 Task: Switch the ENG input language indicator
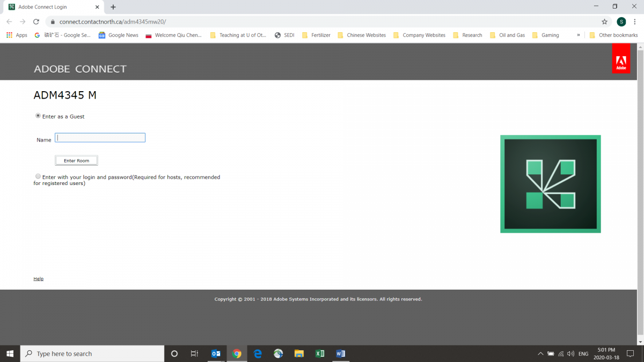pos(583,353)
